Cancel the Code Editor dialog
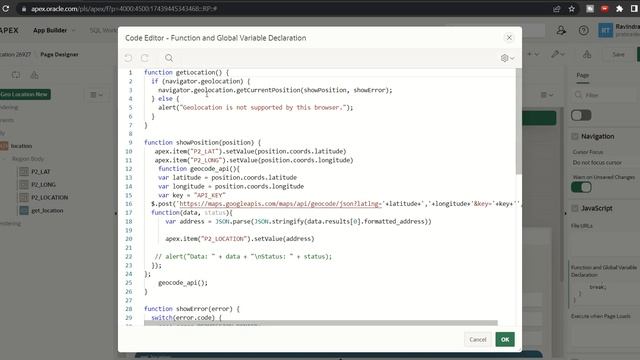640x360 pixels. (478, 339)
